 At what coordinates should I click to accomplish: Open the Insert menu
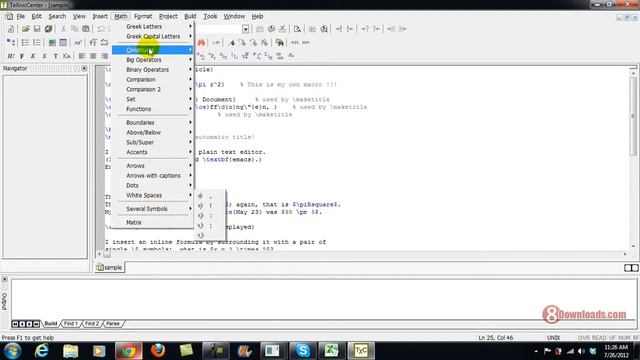click(100, 16)
